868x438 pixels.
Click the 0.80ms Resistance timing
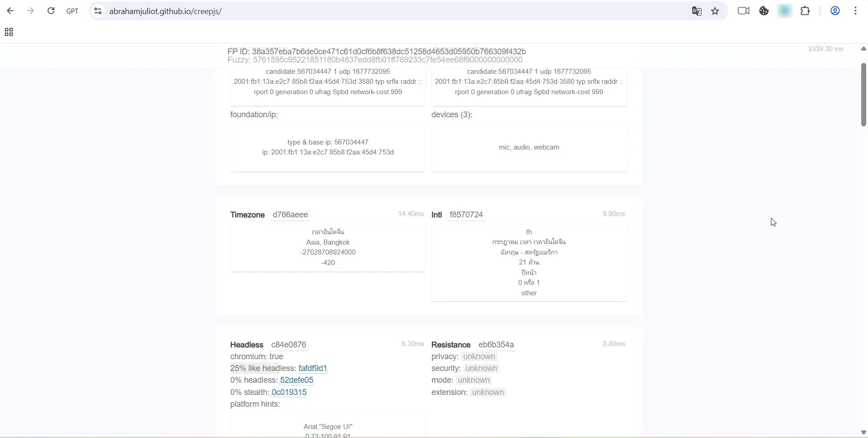pos(614,344)
